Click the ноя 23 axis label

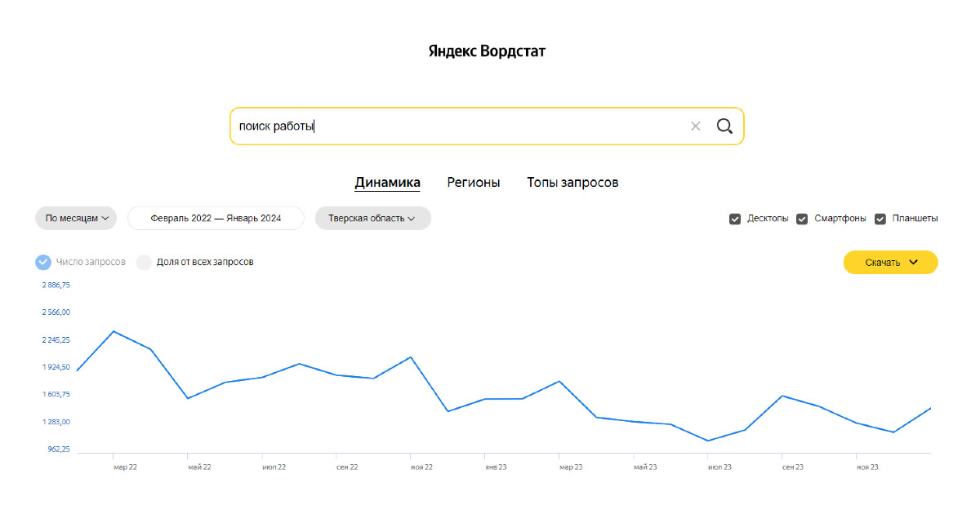867,467
